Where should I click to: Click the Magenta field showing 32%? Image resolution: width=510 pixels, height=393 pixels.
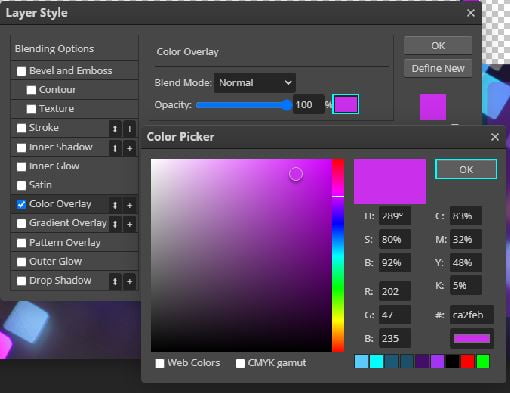(466, 239)
